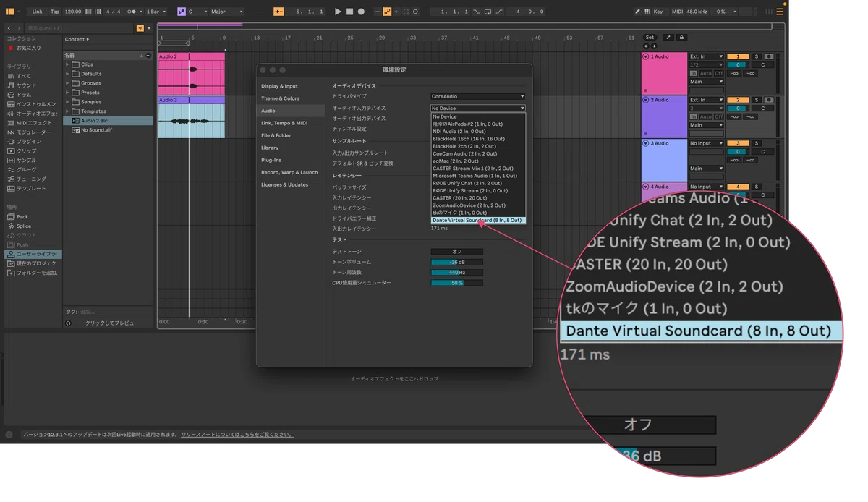
Task: Adjust the Tone Volume -36 dB slider
Action: tap(457, 262)
